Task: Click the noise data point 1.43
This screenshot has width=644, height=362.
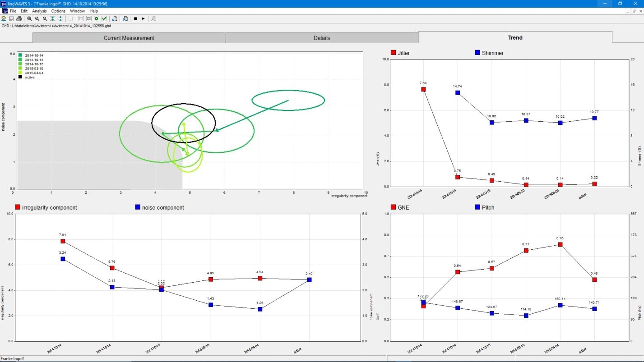Action: click(x=211, y=305)
